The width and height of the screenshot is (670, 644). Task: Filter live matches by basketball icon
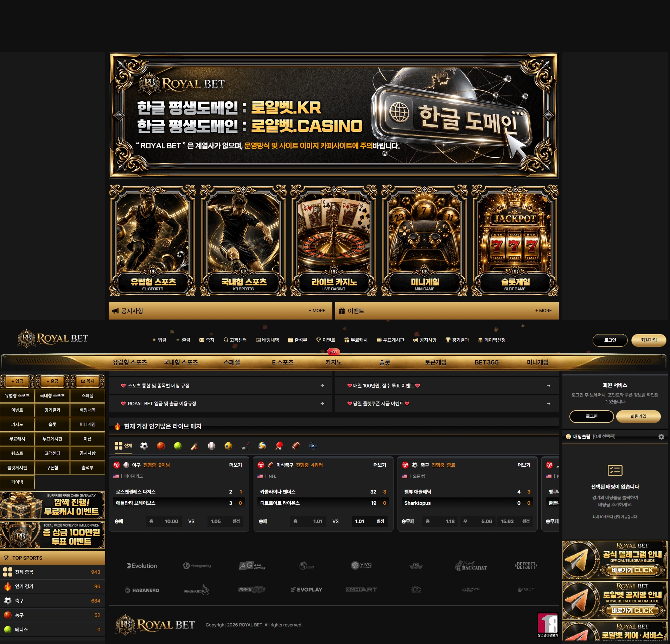click(161, 446)
